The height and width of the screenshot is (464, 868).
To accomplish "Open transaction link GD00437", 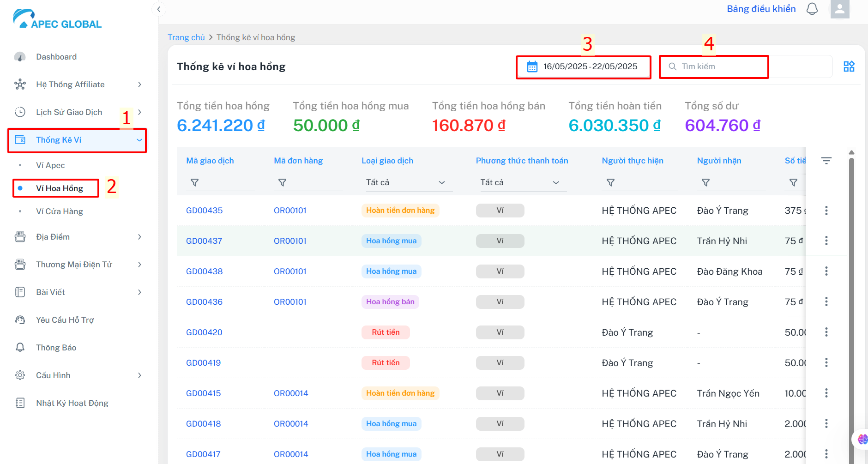I will [x=204, y=241].
